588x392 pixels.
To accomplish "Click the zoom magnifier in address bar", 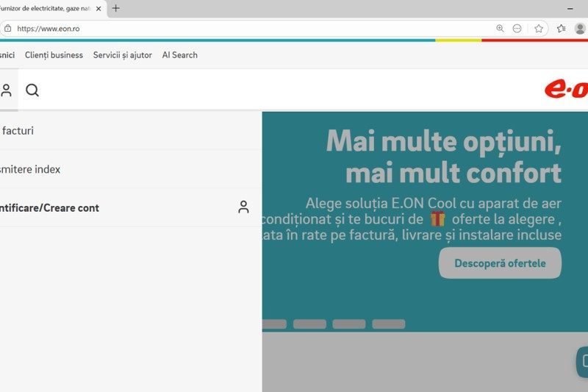I will [500, 29].
